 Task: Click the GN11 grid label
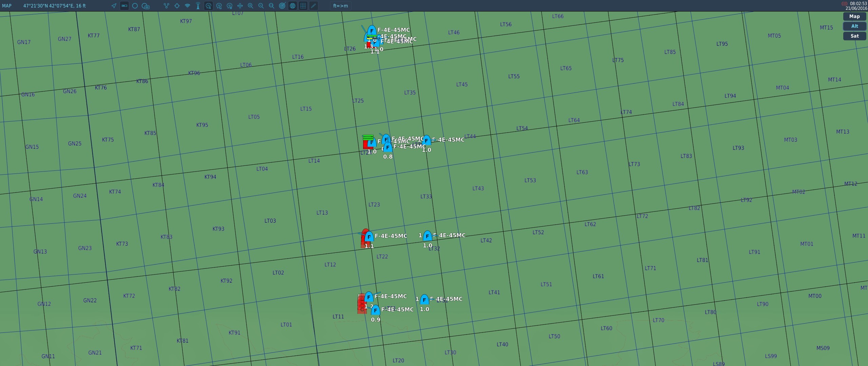48,356
